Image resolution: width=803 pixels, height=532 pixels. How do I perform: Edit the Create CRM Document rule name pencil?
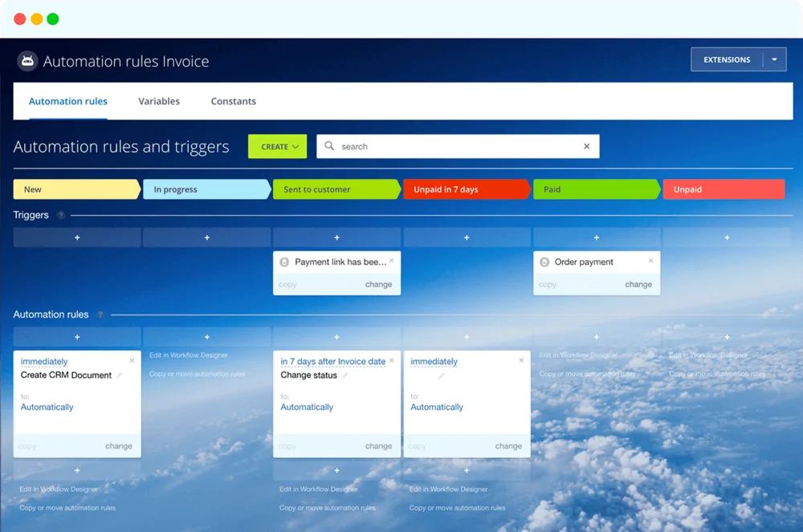pos(120,376)
